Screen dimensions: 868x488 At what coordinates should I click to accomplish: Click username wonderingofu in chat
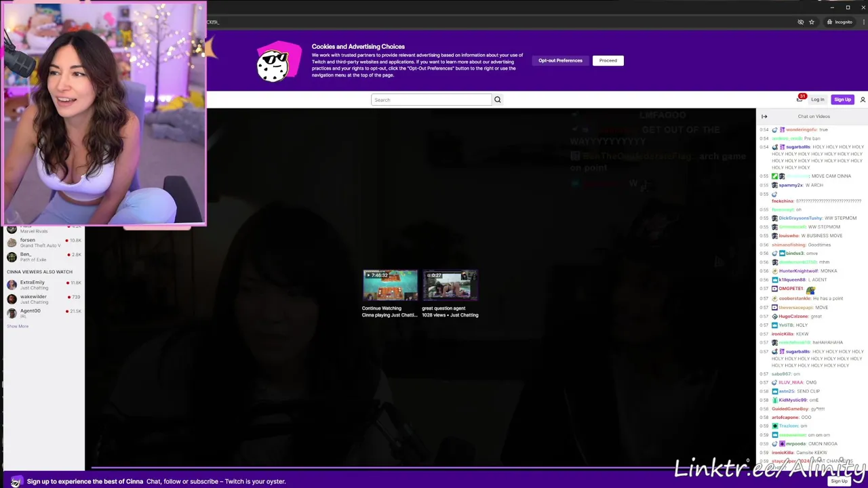coord(801,129)
